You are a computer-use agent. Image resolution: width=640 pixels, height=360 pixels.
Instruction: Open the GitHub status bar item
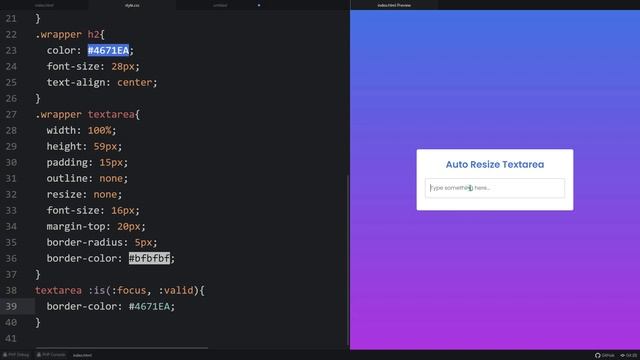tap(604, 355)
